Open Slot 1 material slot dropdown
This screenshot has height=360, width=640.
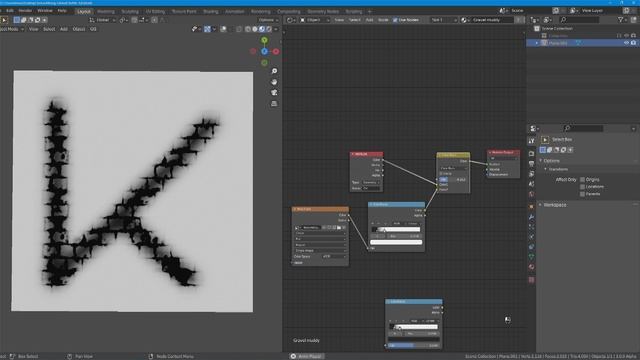(x=444, y=20)
